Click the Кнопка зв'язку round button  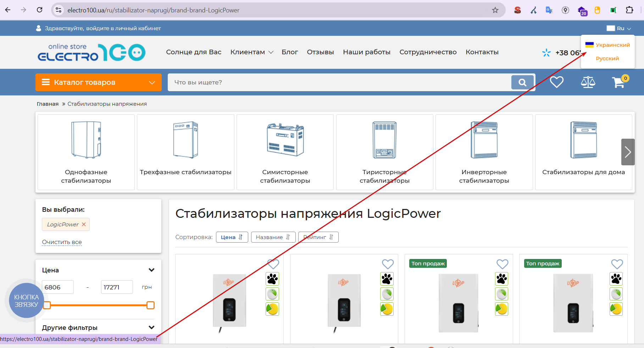coord(26,300)
